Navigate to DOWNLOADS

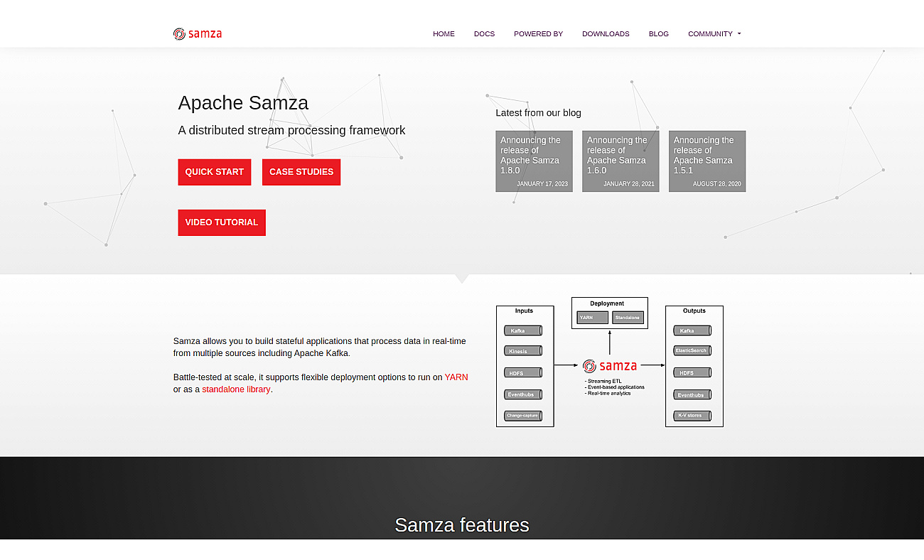(x=606, y=33)
